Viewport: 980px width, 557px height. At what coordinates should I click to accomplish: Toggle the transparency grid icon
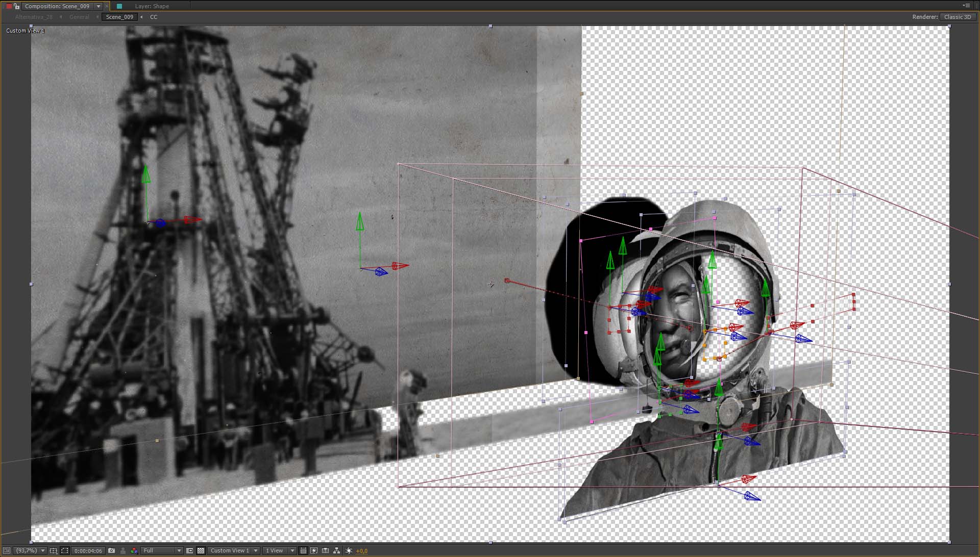click(201, 550)
